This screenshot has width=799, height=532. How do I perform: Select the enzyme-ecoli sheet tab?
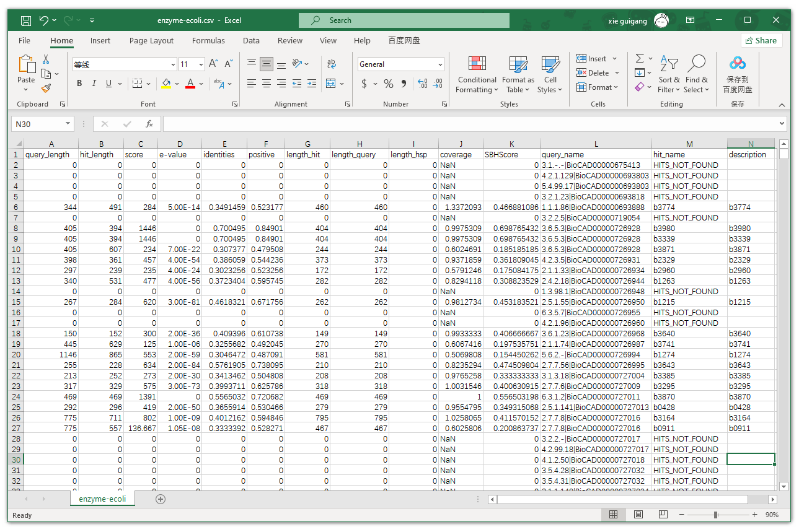tap(102, 499)
